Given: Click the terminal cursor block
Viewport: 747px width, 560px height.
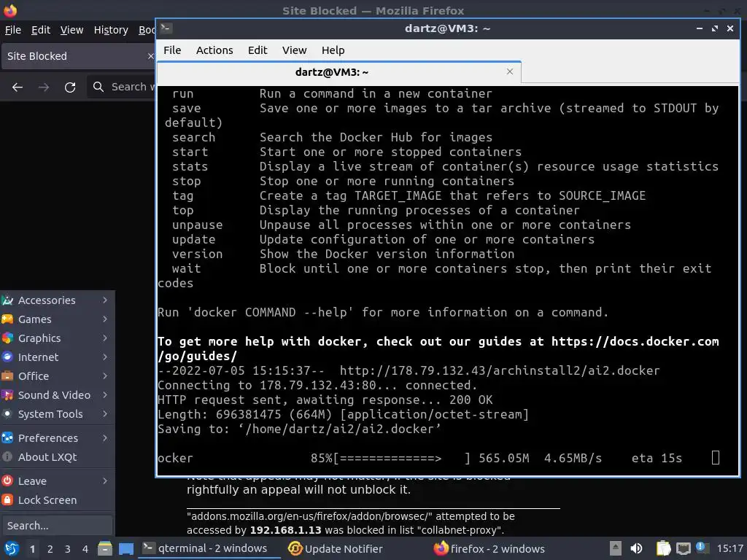Looking at the screenshot, I should 715,458.
